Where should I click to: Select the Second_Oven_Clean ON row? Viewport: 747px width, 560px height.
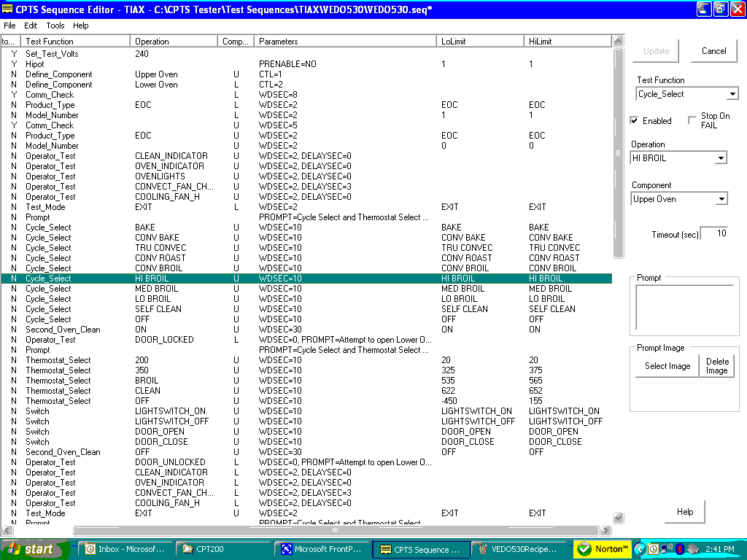[x=306, y=330]
